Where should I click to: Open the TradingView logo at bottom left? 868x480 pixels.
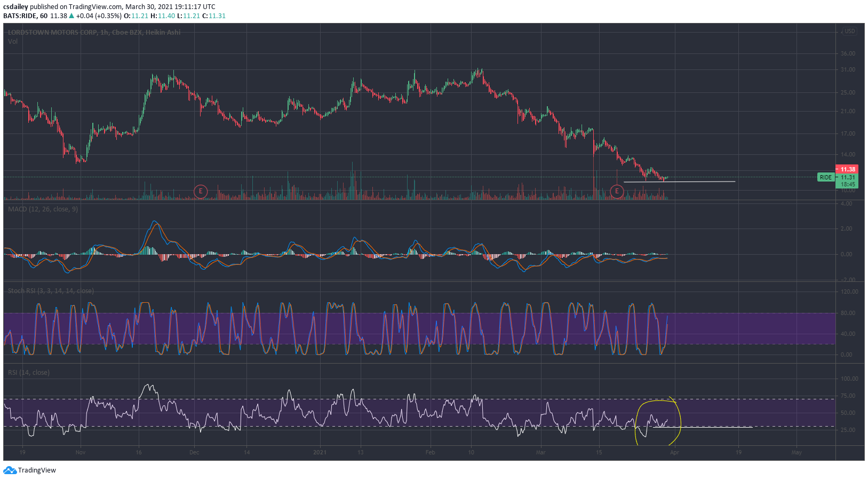(x=30, y=470)
